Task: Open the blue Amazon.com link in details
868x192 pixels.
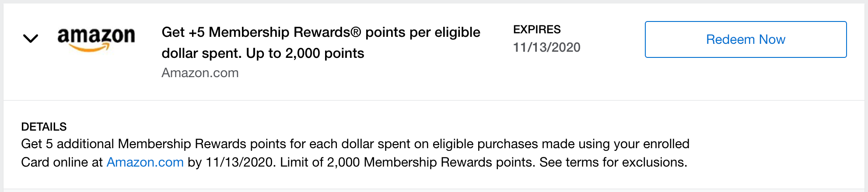Action: coord(145,162)
